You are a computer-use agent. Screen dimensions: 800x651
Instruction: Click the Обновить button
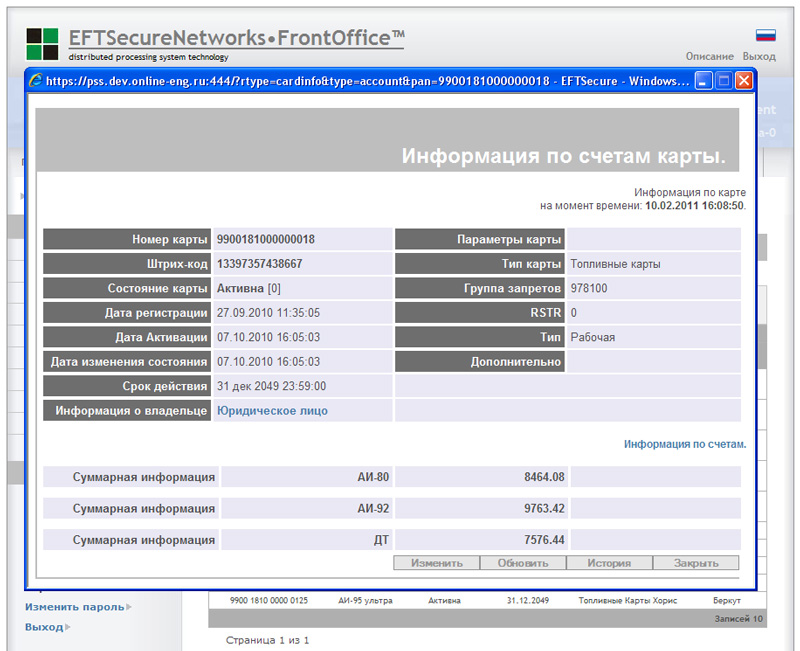point(523,563)
